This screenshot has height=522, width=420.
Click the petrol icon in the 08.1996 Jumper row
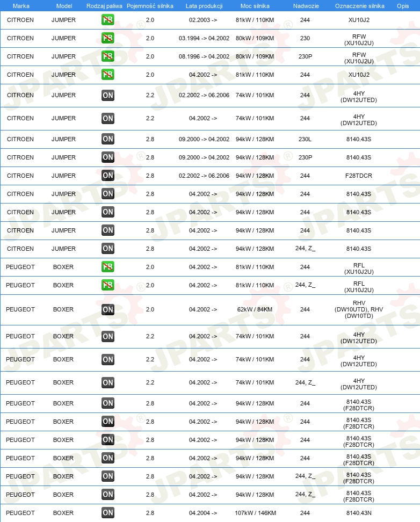point(107,56)
